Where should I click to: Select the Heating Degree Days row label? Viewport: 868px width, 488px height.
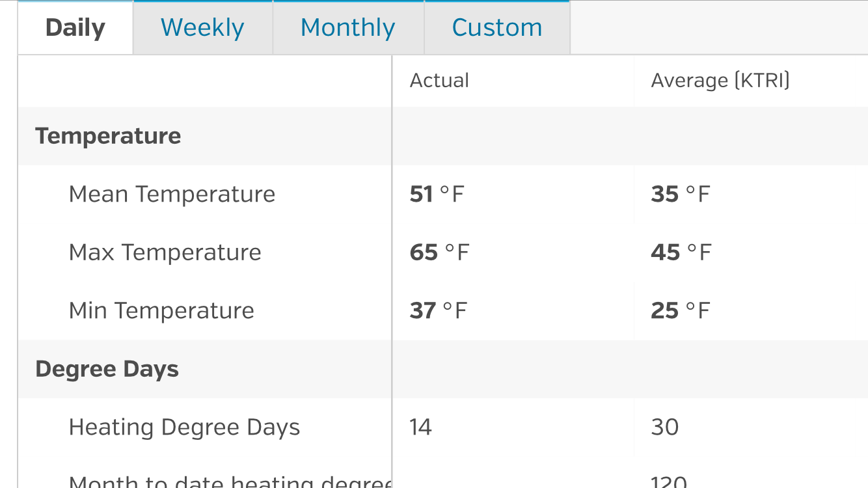point(184,427)
